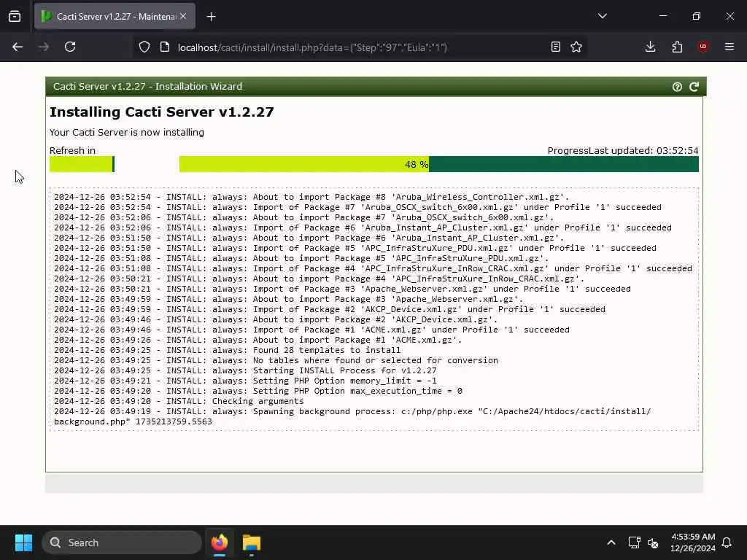Click the 'ProgressLast updated: 03:52:54' text
The image size is (747, 560).
(x=623, y=150)
